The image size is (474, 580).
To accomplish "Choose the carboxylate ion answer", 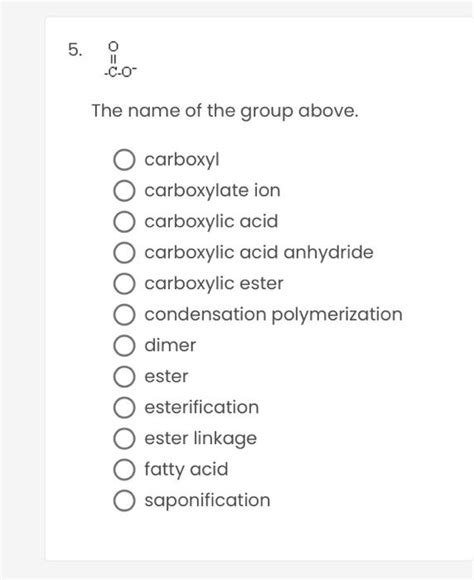I will tap(124, 191).
